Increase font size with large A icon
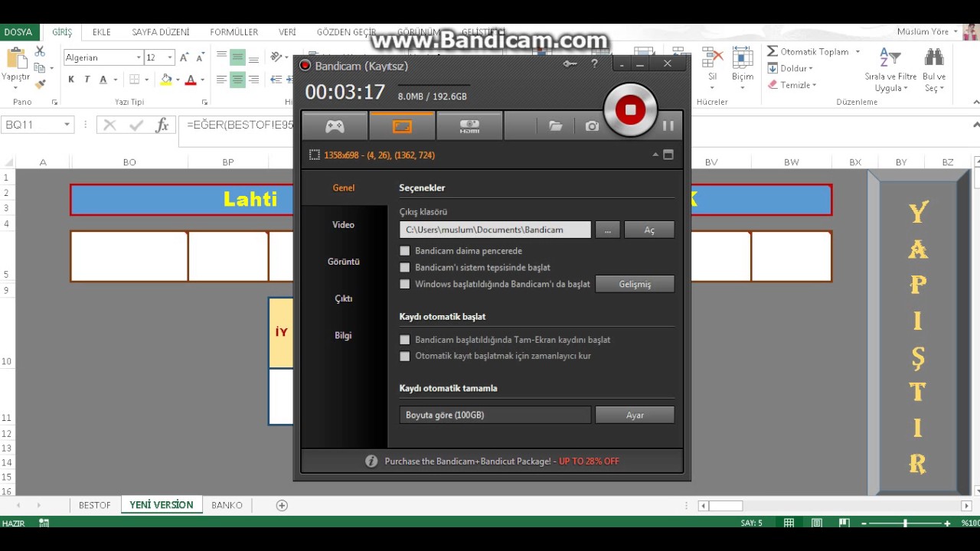Screen dimensions: 980x551 coord(184,57)
